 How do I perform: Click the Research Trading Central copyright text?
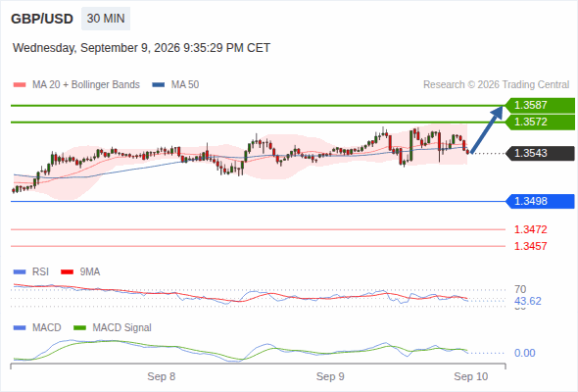496,85
